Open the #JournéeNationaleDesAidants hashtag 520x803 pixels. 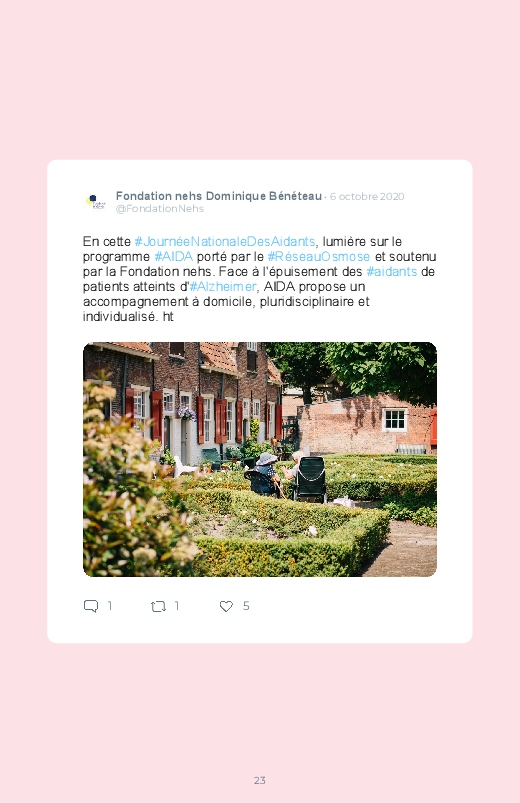point(225,241)
